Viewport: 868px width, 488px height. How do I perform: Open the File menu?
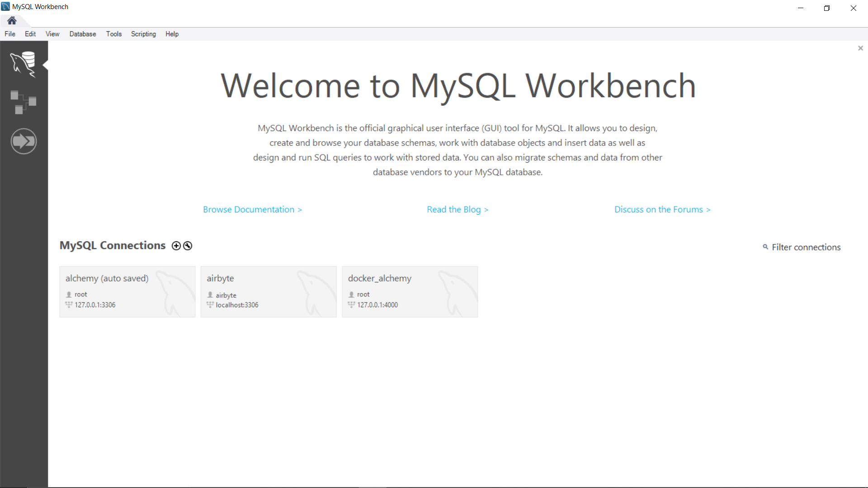pyautogui.click(x=10, y=34)
